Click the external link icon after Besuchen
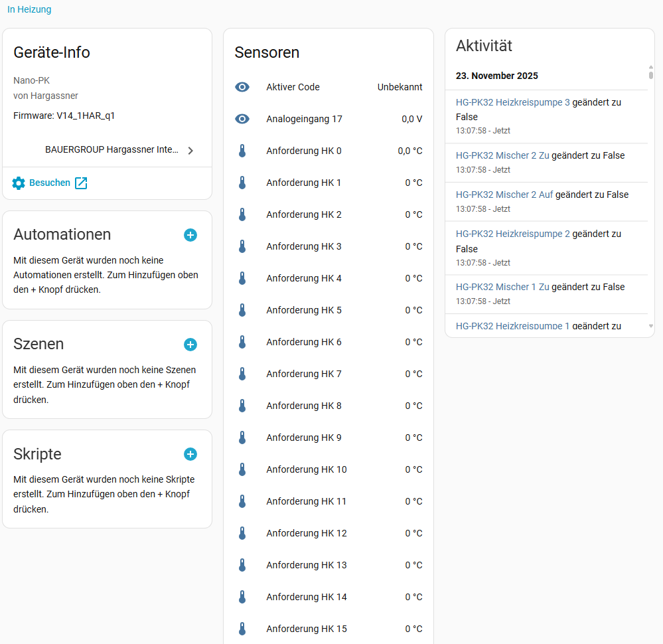This screenshot has width=663, height=644. [x=81, y=183]
